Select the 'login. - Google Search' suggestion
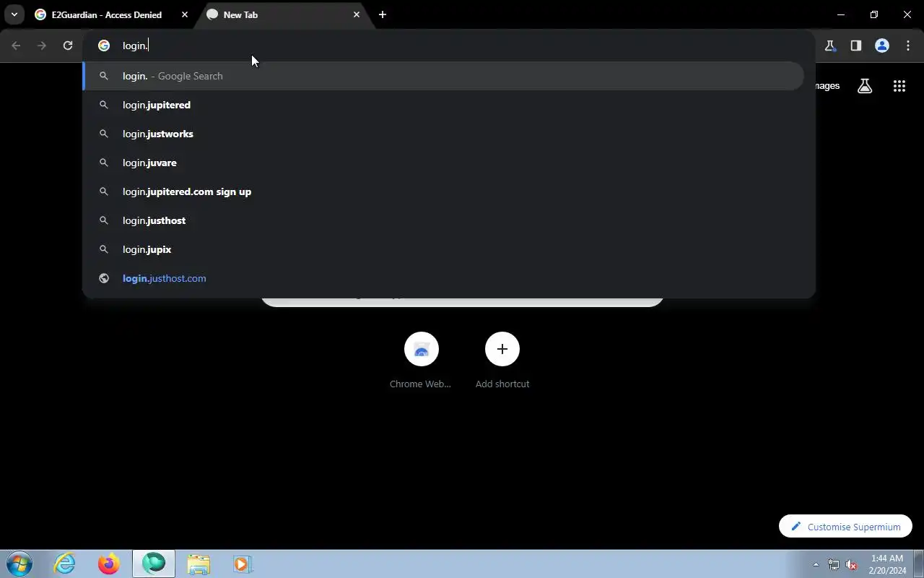The image size is (924, 578). coord(443,76)
